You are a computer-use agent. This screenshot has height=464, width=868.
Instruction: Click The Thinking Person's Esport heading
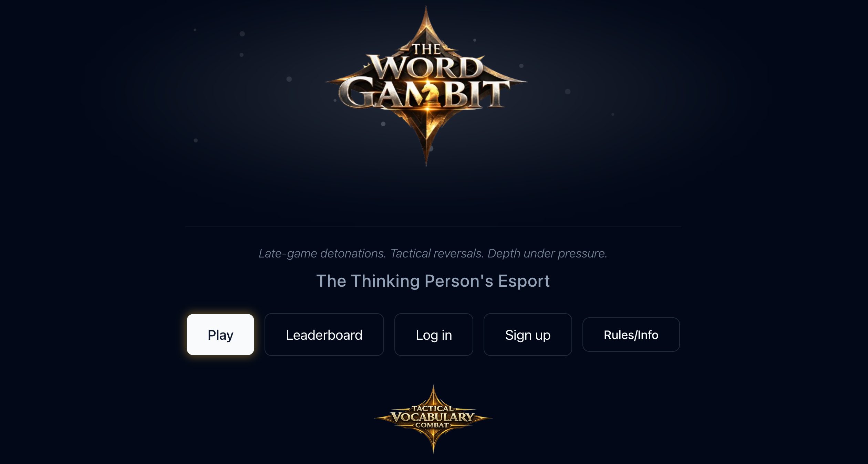click(433, 281)
